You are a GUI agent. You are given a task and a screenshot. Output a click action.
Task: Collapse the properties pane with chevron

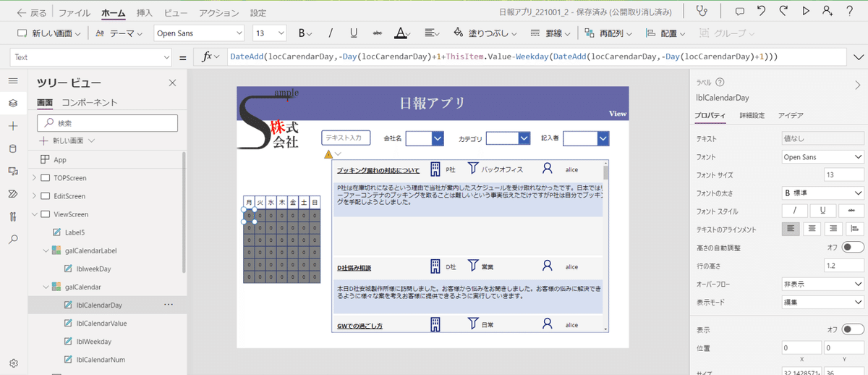tap(858, 84)
